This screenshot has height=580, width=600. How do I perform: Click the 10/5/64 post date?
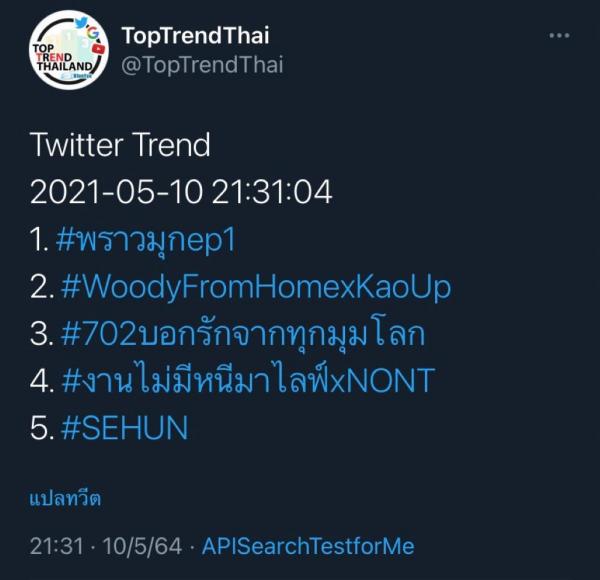tap(142, 546)
